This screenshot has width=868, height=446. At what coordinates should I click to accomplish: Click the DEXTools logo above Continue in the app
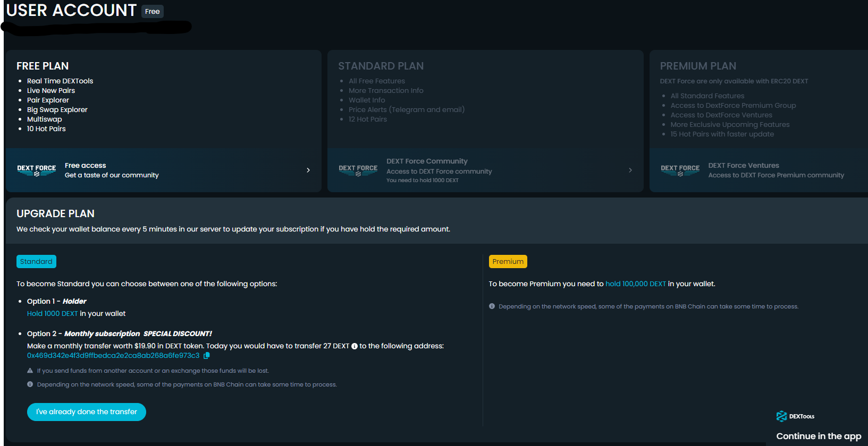point(795,416)
